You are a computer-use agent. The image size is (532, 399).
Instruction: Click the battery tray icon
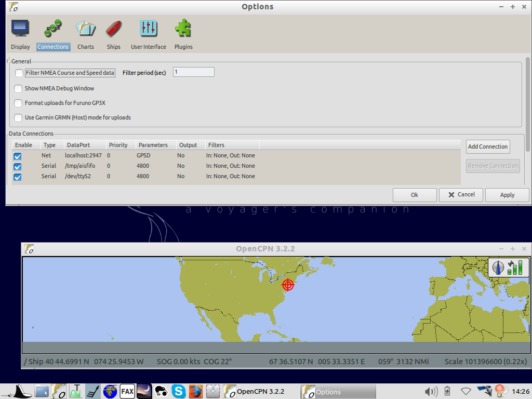point(447,392)
